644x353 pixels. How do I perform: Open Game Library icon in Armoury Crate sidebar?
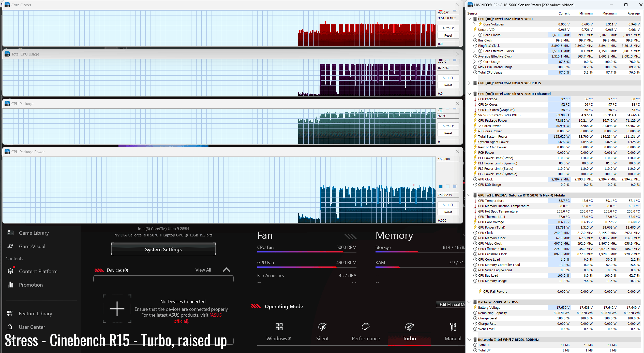(x=10, y=233)
